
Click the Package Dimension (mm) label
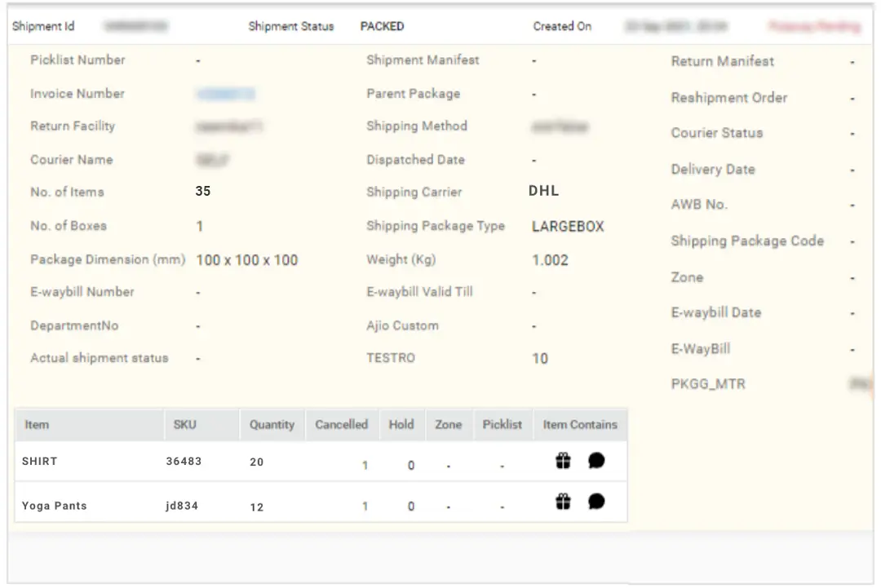pos(108,259)
